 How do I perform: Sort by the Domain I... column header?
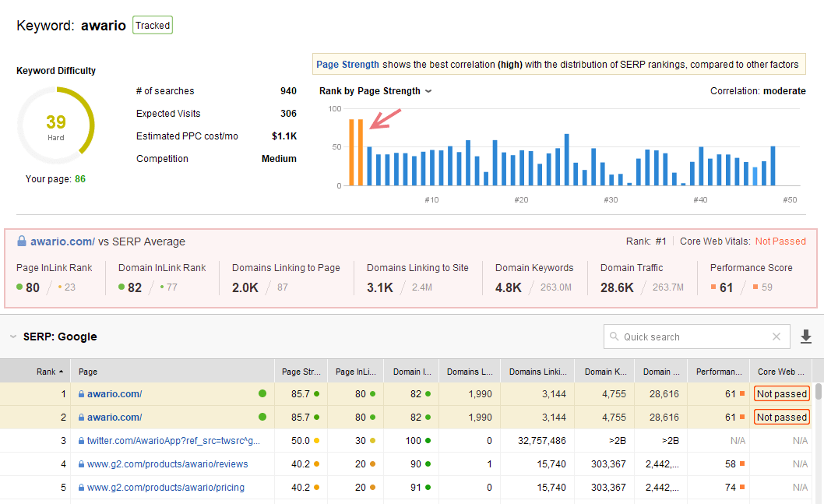411,372
